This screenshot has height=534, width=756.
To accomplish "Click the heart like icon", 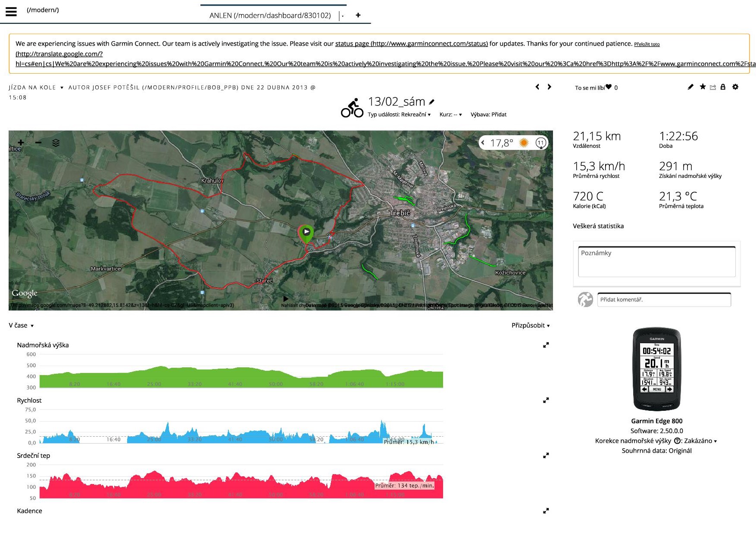I will pyautogui.click(x=609, y=87).
